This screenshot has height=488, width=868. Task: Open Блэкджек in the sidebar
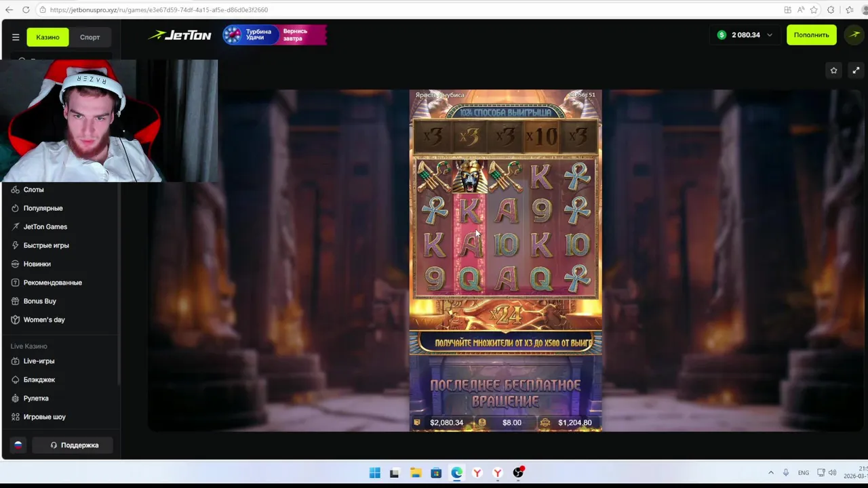pyautogui.click(x=39, y=380)
